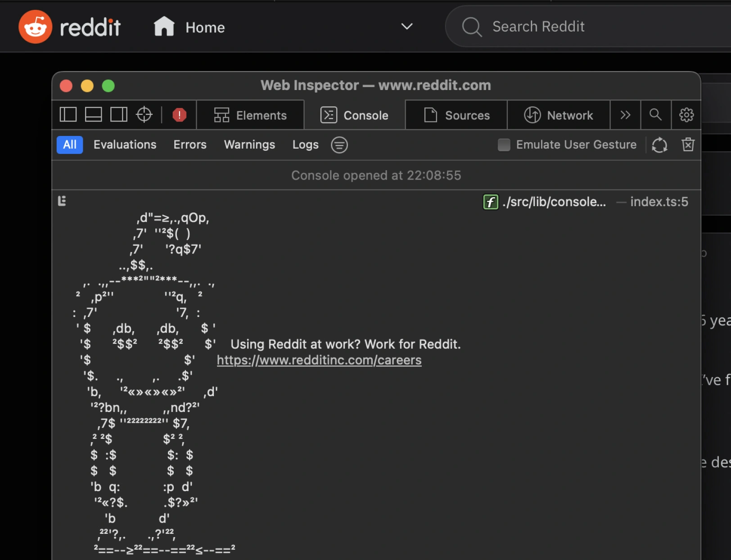This screenshot has width=731, height=560.
Task: Click the Web Inspector window title text
Action: tap(376, 85)
